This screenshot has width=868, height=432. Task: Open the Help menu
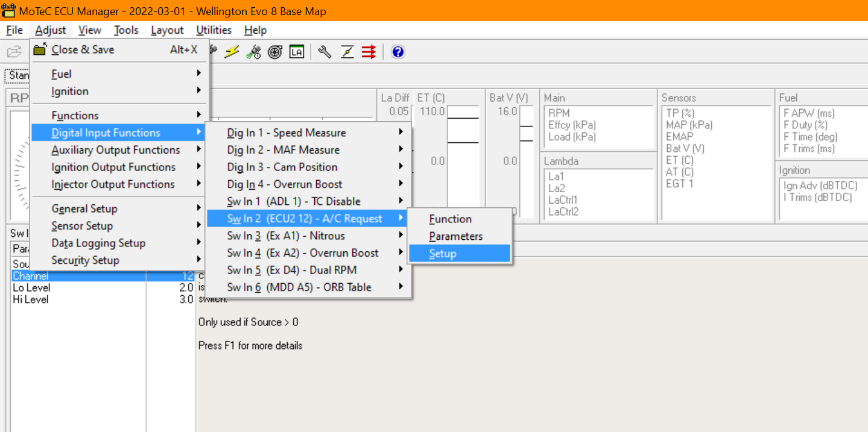pos(255,30)
